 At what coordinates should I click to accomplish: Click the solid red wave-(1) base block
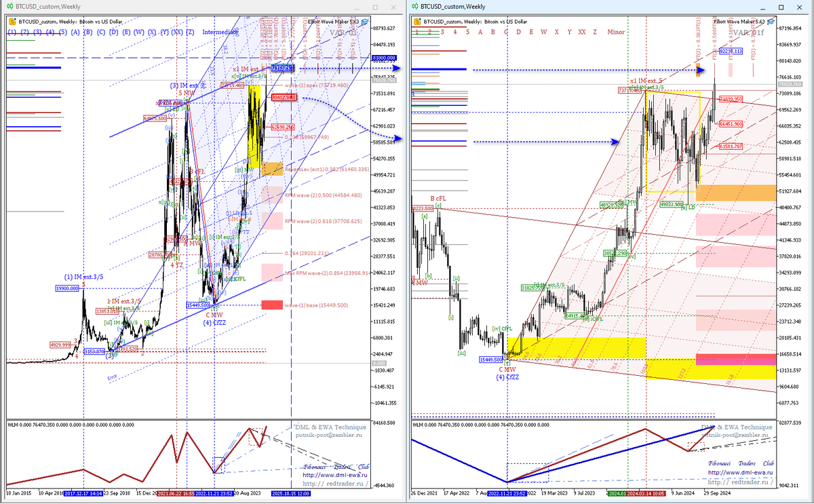pyautogui.click(x=272, y=305)
